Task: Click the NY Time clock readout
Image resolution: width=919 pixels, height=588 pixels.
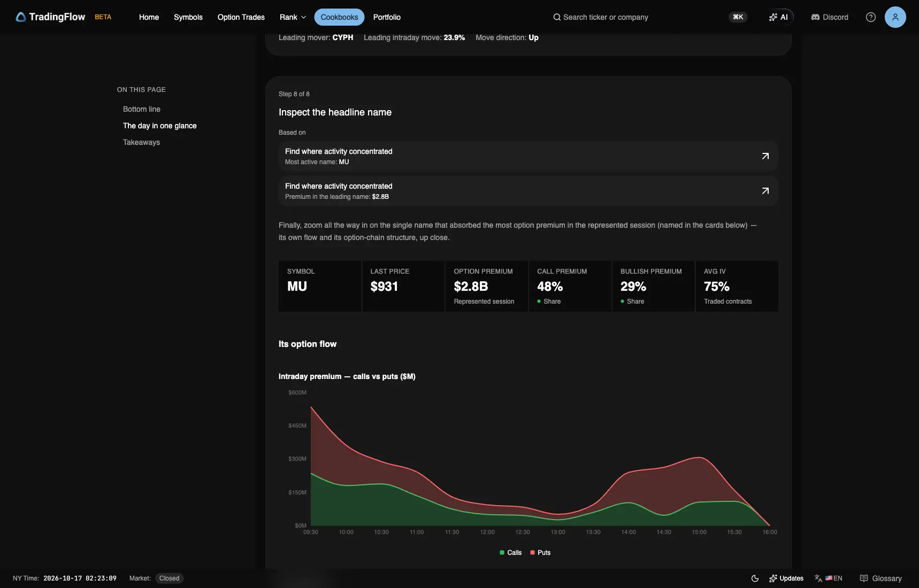Action: tap(65, 578)
